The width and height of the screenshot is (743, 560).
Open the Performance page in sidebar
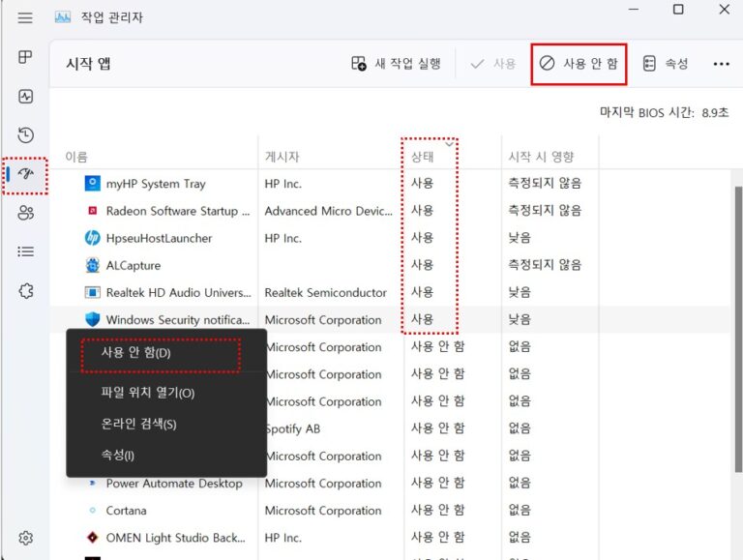(x=25, y=97)
